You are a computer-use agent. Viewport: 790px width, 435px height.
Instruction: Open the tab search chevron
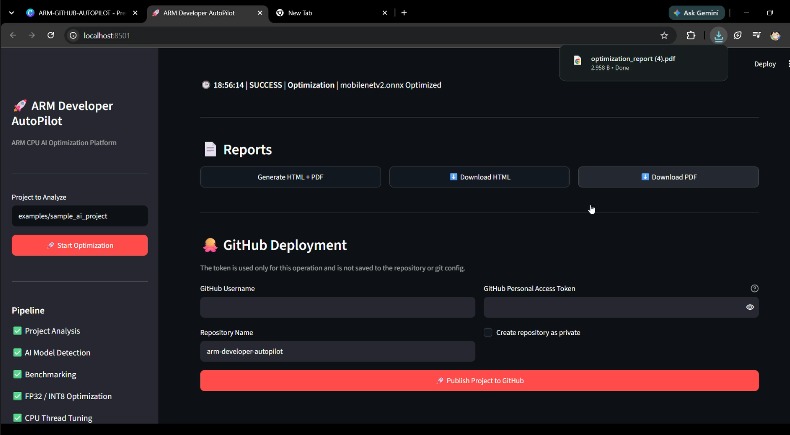click(x=11, y=13)
